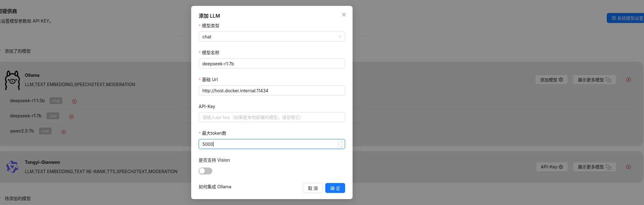This screenshot has width=644, height=205.
Task: Remove the Ollama provider via delete icon
Action: coord(628,80)
